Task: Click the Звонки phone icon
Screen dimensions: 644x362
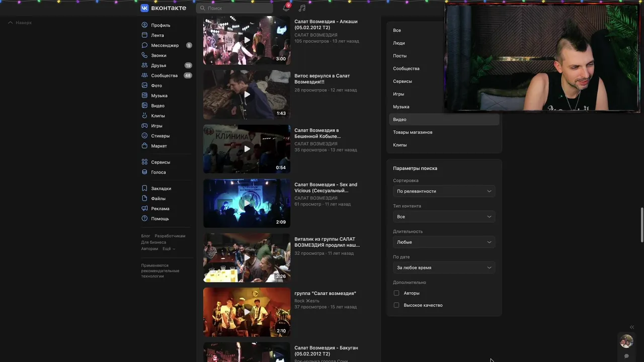Action: pos(145,55)
